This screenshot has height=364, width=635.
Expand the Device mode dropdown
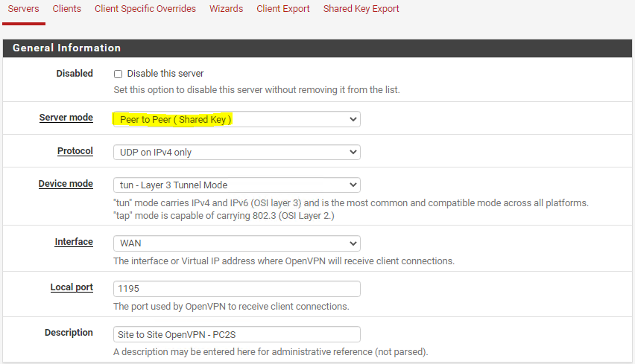click(237, 185)
